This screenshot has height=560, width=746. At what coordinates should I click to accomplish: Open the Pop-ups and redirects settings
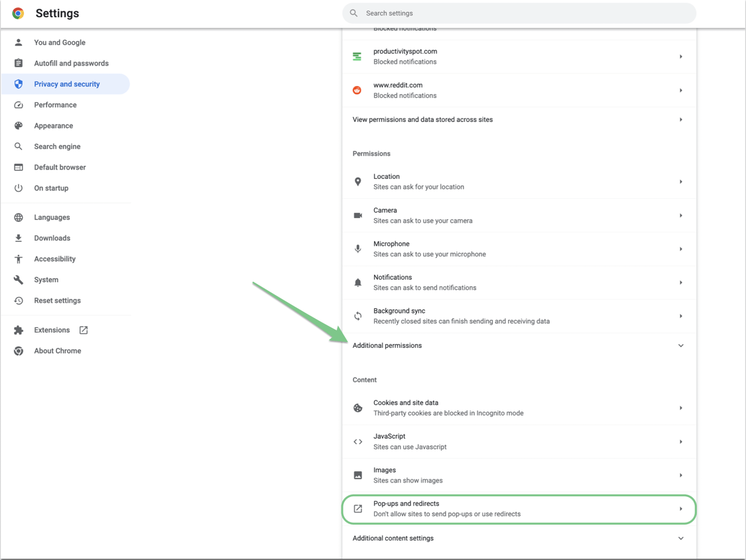click(x=517, y=508)
